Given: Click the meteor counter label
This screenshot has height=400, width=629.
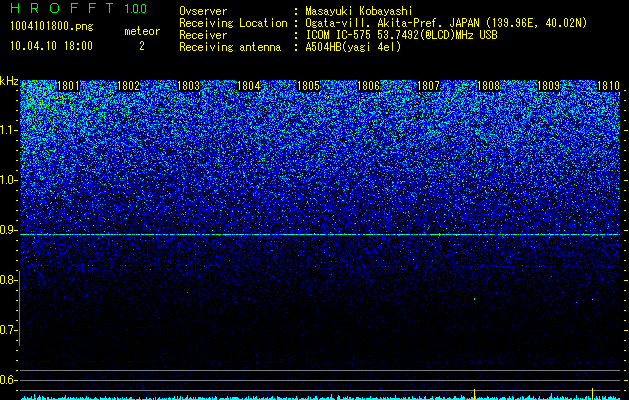Looking at the screenshot, I should [142, 31].
